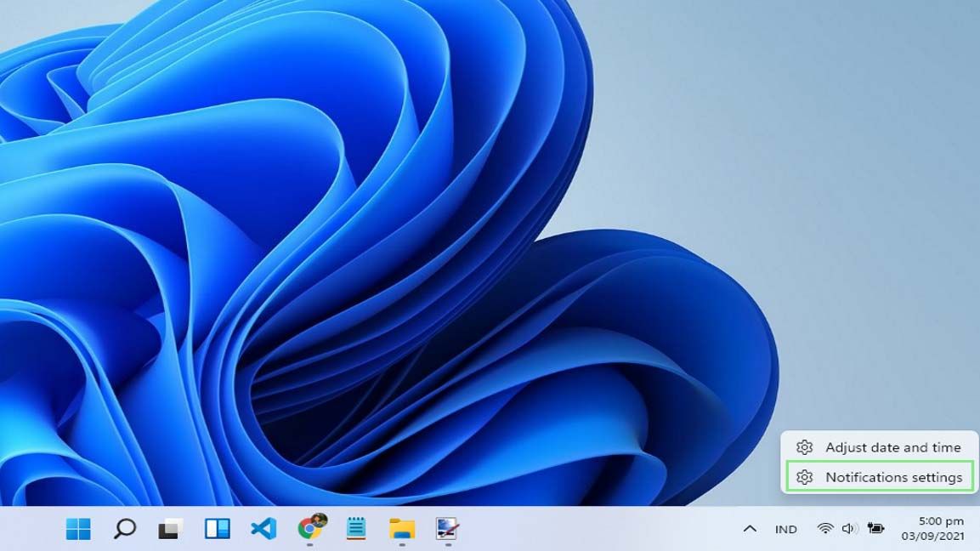Screen dimensions: 980x551
Task: Open the Wi-Fi quick settings
Action: pyautogui.click(x=824, y=529)
